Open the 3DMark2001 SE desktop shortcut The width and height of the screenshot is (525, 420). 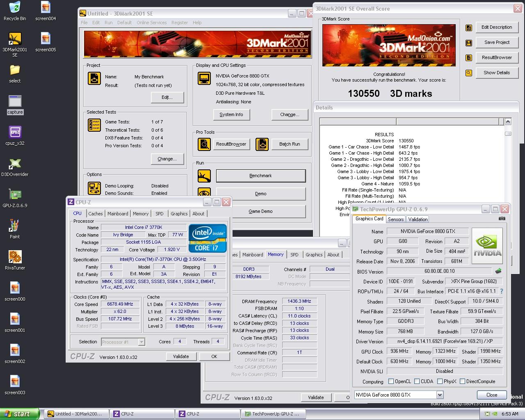click(15, 44)
